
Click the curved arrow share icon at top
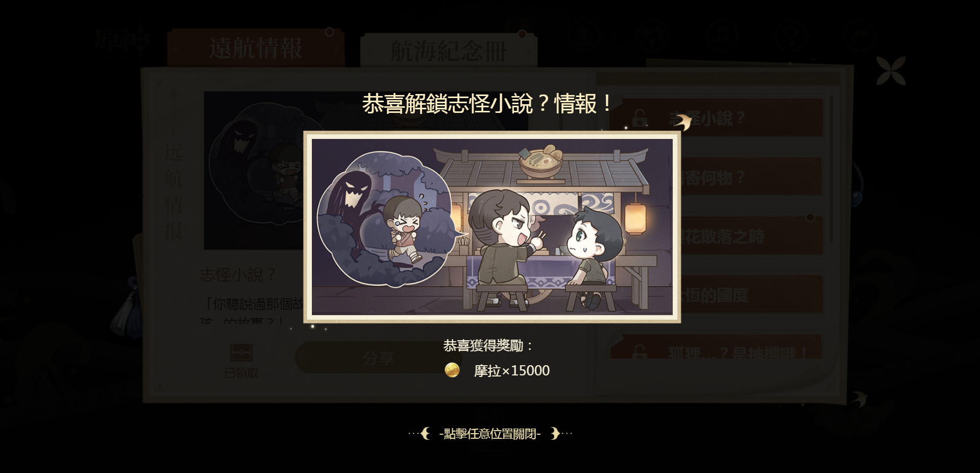click(860, 35)
